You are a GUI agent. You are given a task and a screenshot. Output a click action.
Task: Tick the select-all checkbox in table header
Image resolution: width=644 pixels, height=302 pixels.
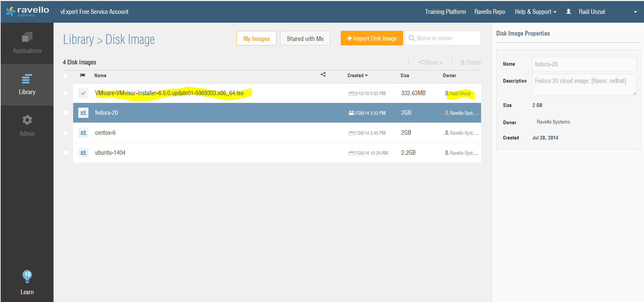[x=66, y=75]
